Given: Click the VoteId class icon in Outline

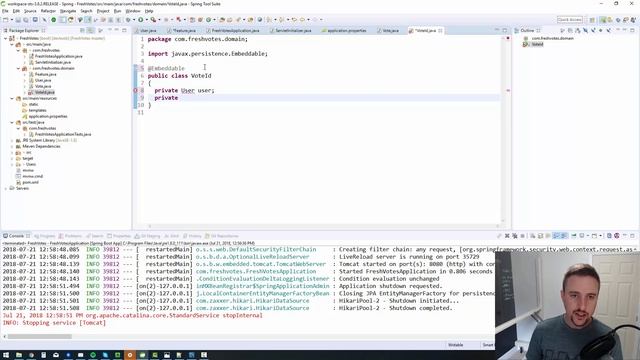Looking at the screenshot, I should pyautogui.click(x=526, y=44).
